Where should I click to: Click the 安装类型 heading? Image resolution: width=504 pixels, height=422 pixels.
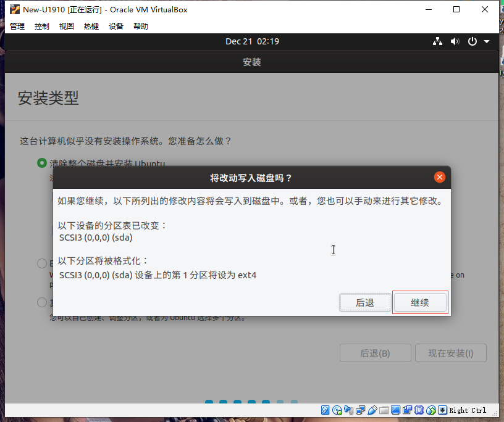pyautogui.click(x=48, y=97)
